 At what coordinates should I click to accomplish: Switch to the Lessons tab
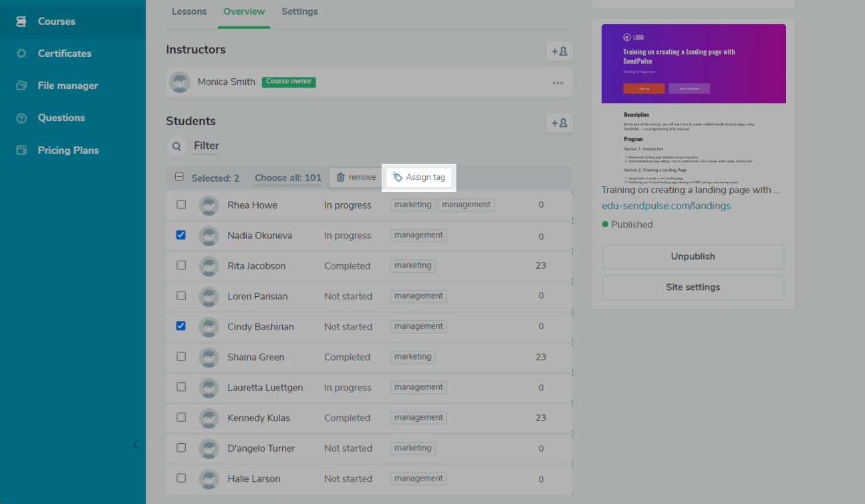pyautogui.click(x=189, y=11)
